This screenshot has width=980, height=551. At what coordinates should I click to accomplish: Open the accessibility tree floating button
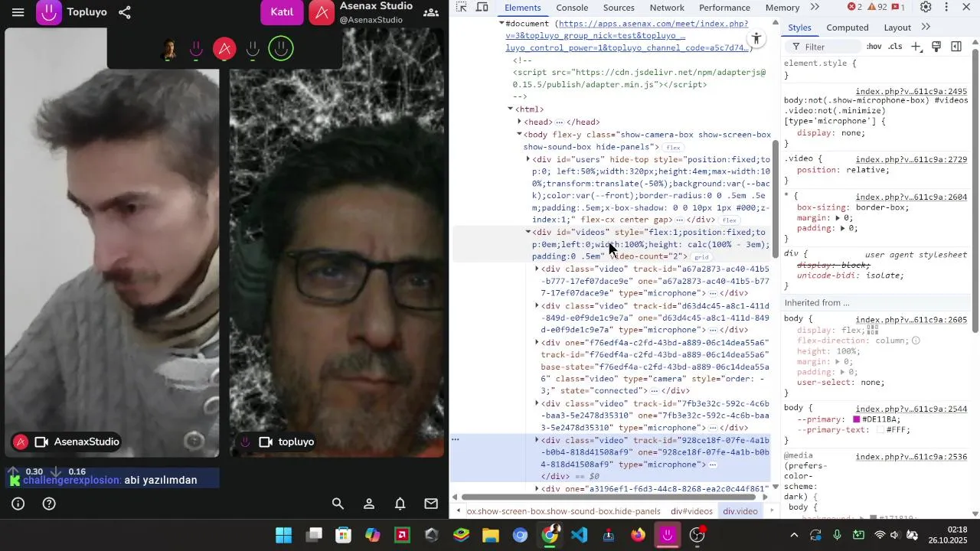756,39
